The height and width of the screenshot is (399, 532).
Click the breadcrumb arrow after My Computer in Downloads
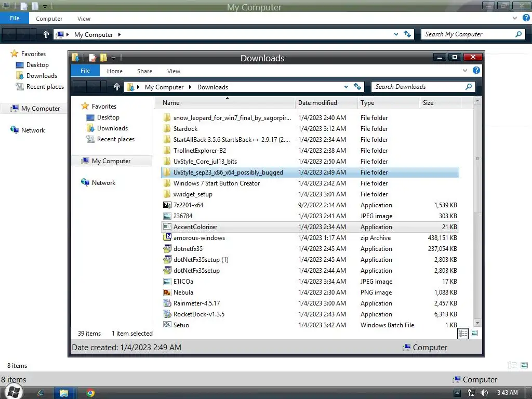(190, 87)
